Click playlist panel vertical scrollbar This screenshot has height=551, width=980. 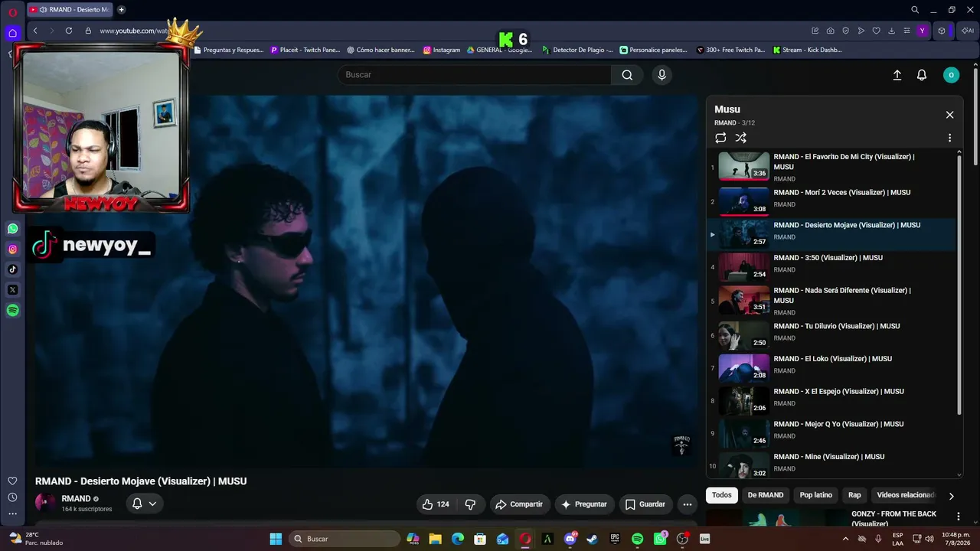(x=959, y=283)
